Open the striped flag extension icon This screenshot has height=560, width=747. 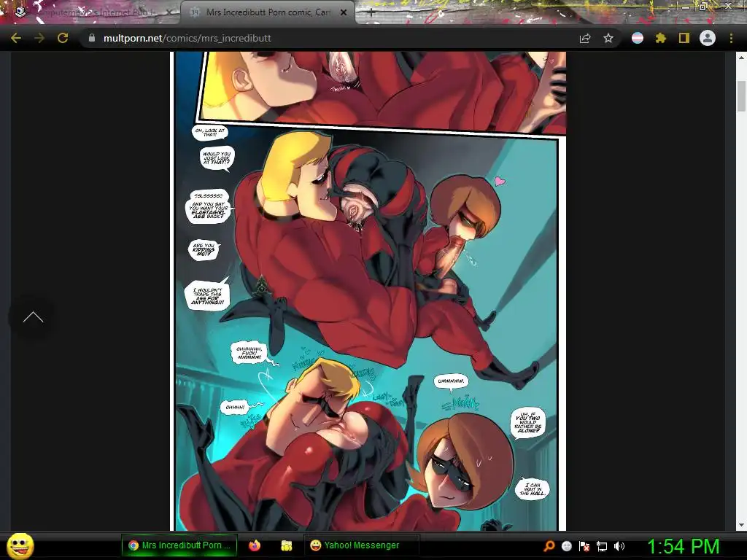[638, 38]
